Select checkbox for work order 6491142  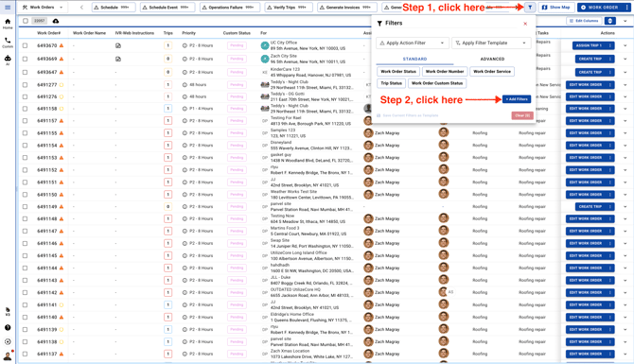(25, 292)
